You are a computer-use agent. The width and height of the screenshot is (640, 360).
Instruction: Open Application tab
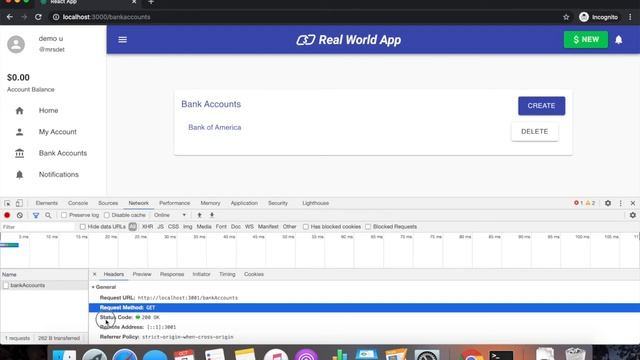click(244, 203)
